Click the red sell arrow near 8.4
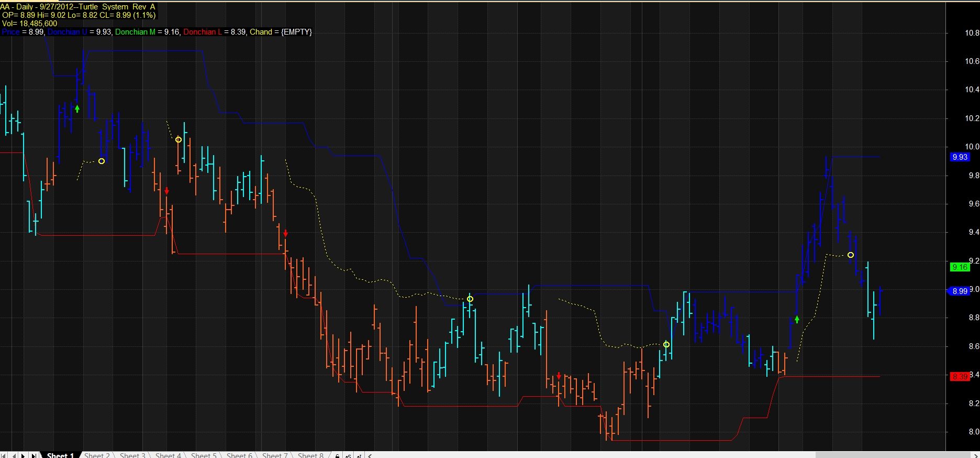The image size is (980, 458). pyautogui.click(x=559, y=376)
